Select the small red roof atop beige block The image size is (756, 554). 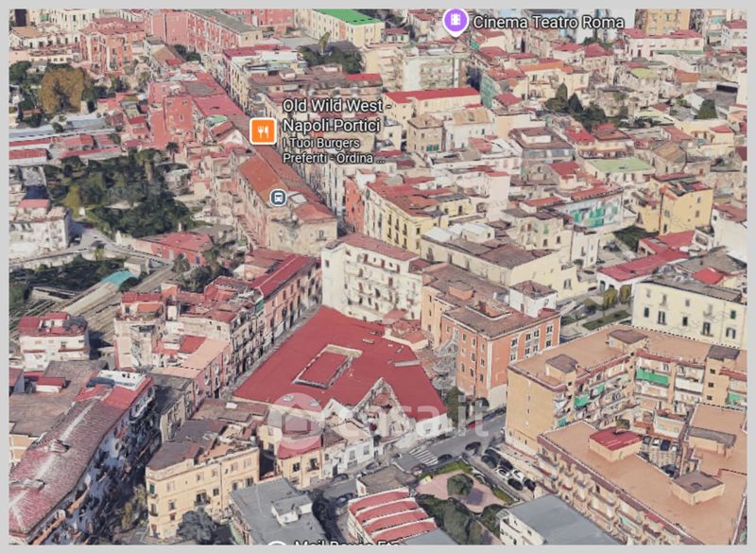click(x=615, y=439)
